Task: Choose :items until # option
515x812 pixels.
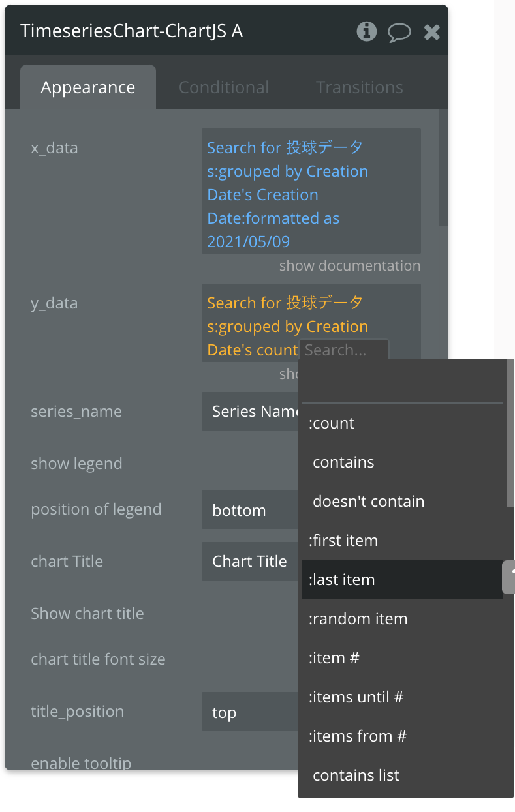Action: click(x=356, y=697)
